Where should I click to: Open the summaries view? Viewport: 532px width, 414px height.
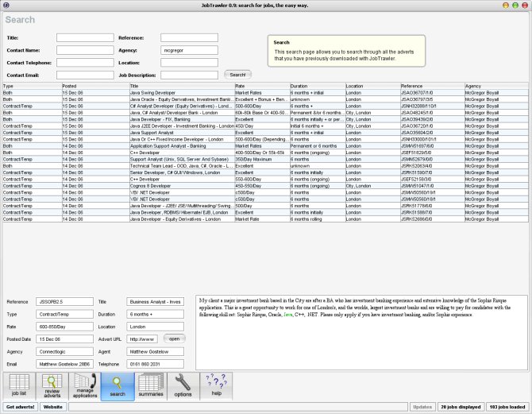pos(150,385)
